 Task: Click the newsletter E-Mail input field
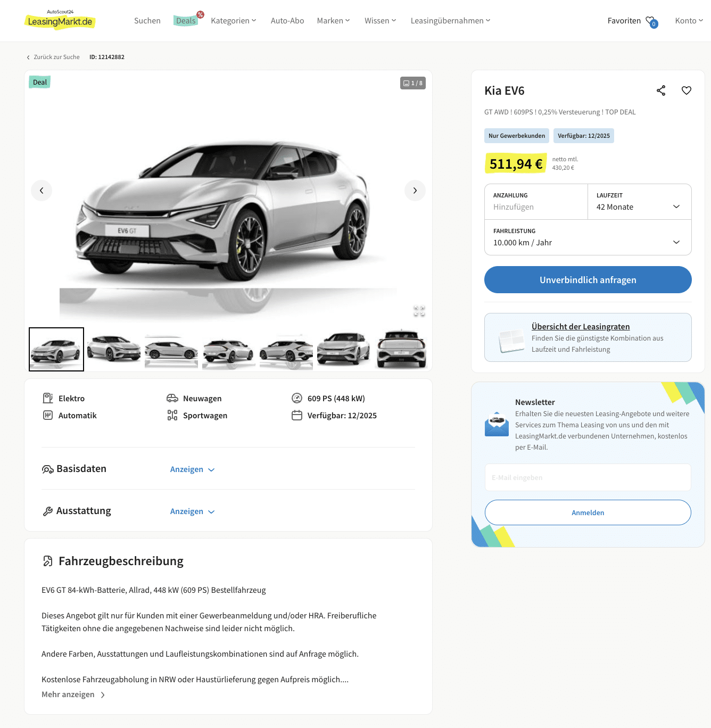(588, 477)
